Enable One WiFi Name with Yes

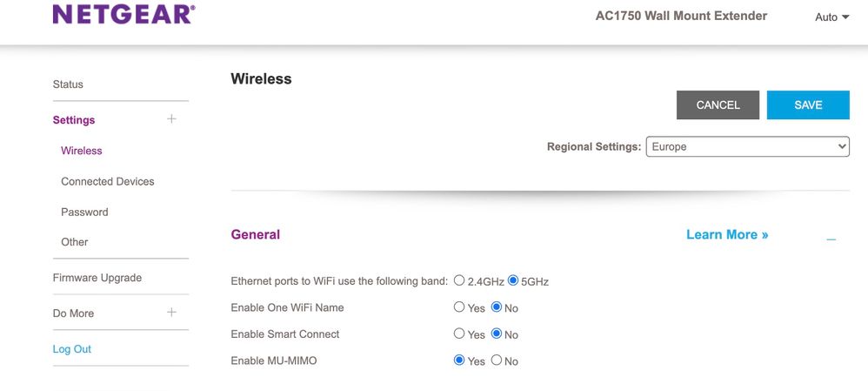click(x=459, y=307)
